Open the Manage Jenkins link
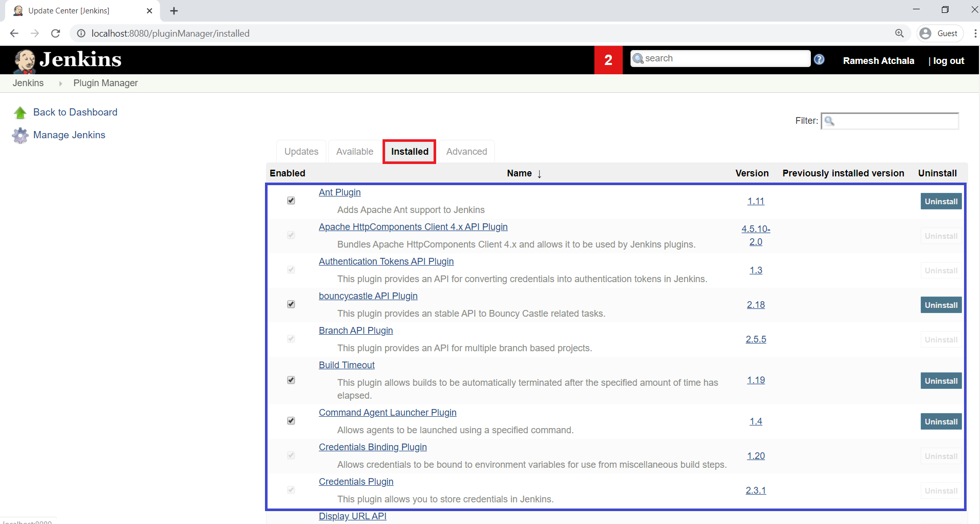980x524 pixels. [69, 135]
